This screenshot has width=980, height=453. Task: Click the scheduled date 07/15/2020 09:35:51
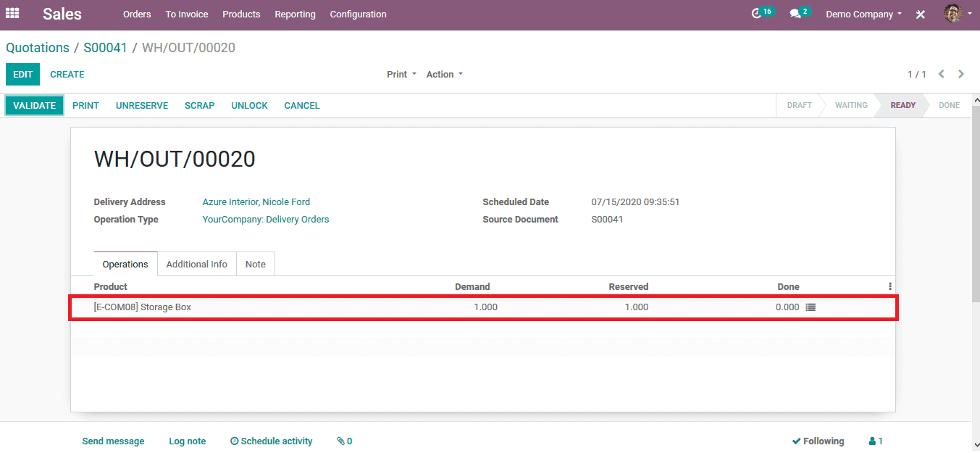[635, 202]
